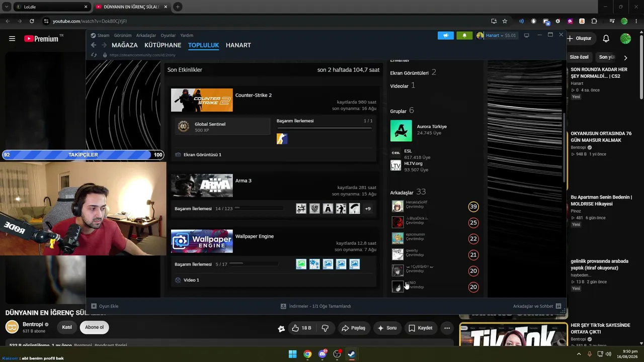The image size is (644, 362).
Task: Click Kaydet save button
Action: pyautogui.click(x=420, y=328)
